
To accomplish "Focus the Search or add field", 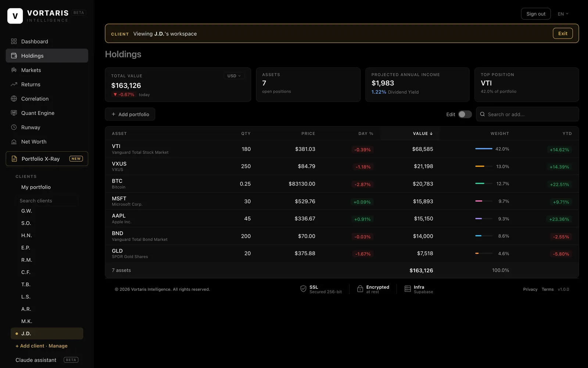I will pyautogui.click(x=527, y=114).
